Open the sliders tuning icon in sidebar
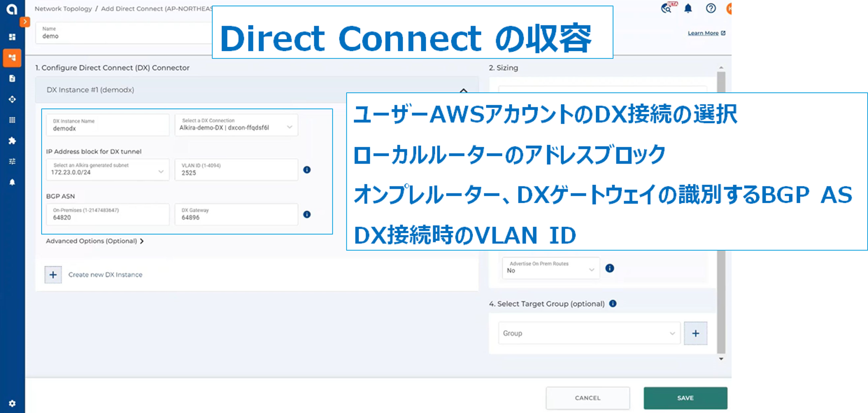The width and height of the screenshot is (868, 413). (12, 161)
